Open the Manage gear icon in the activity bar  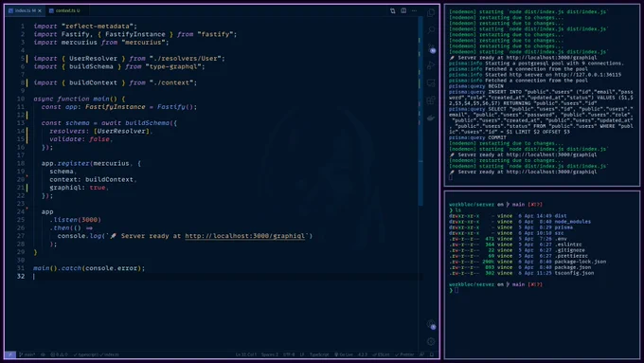tap(431, 341)
